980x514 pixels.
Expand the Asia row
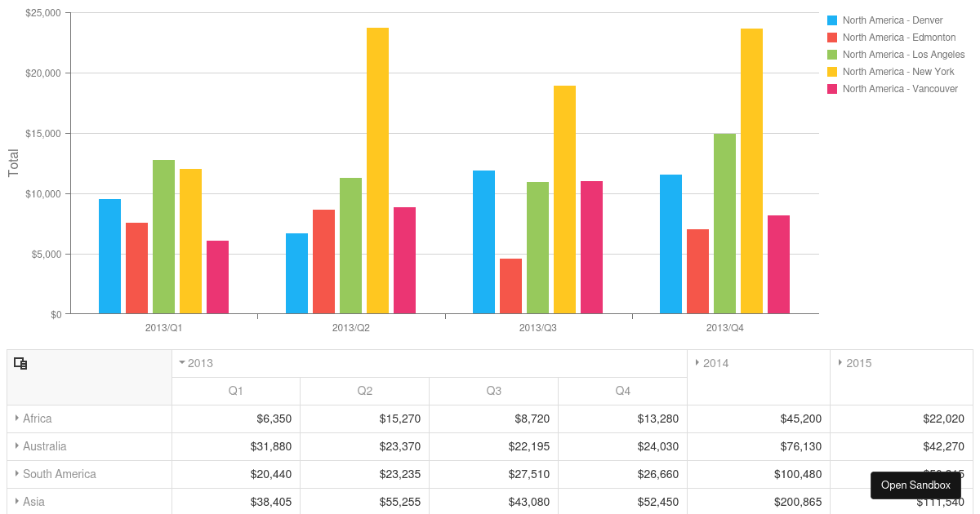pyautogui.click(x=17, y=501)
